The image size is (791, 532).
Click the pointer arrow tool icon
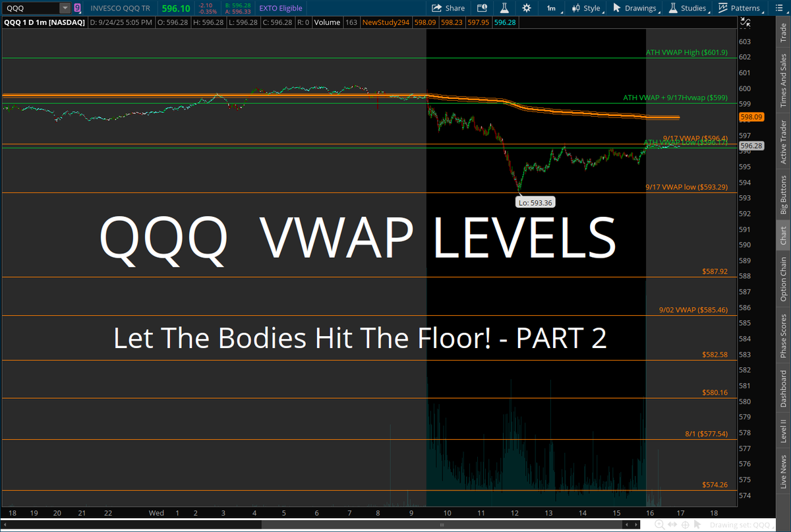[697, 525]
